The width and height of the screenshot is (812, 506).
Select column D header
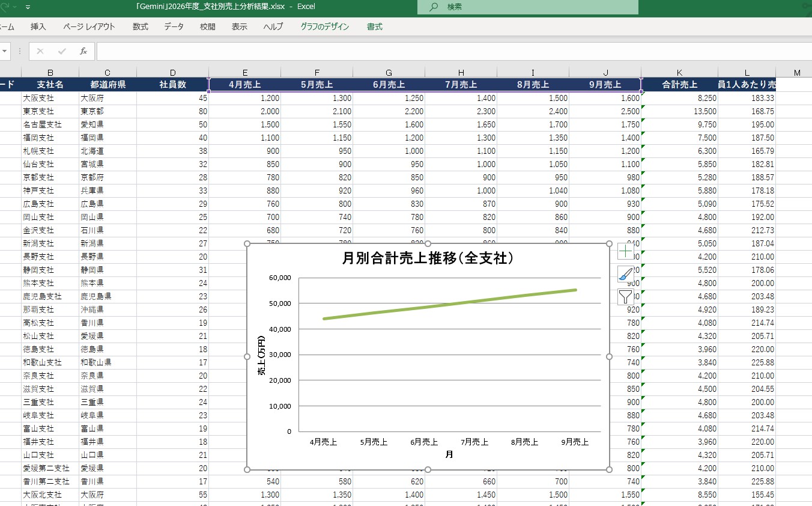(x=172, y=73)
